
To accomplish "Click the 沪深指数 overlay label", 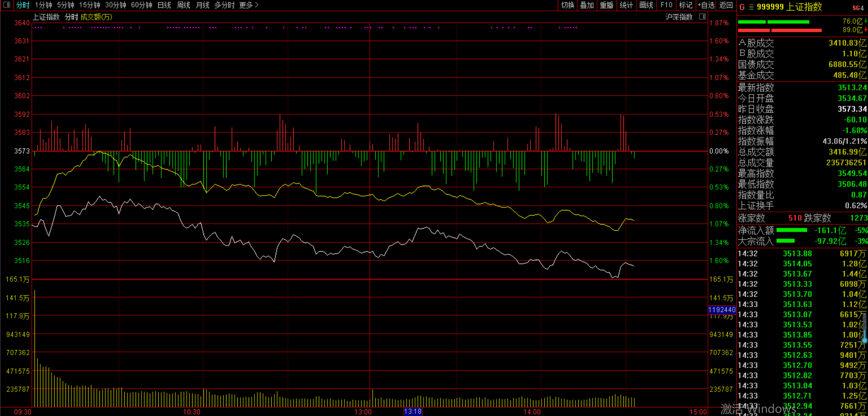I will coord(679,17).
